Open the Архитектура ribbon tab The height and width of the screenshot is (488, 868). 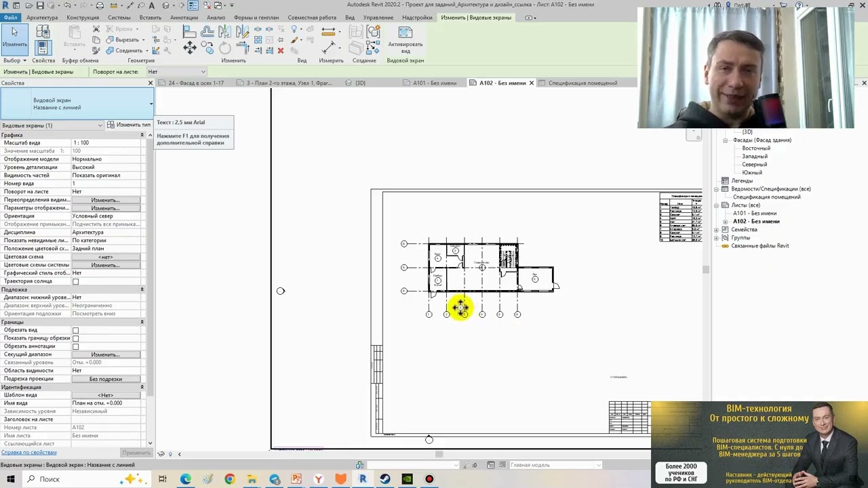pyautogui.click(x=42, y=18)
